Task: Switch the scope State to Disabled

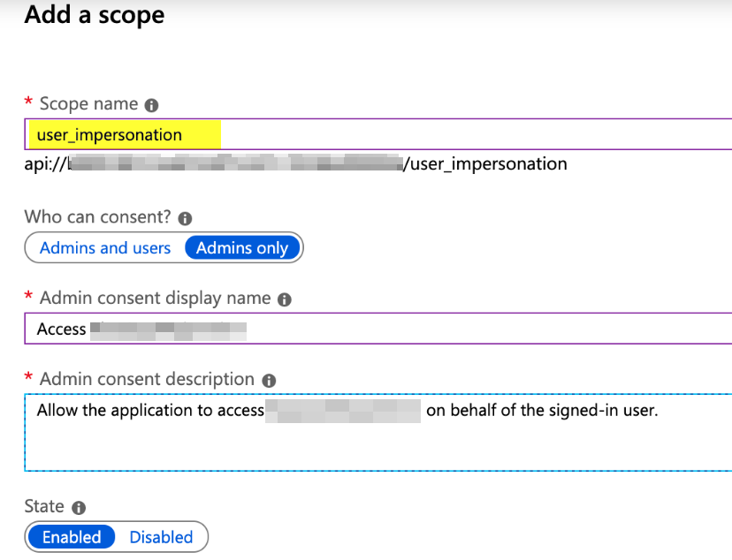Action: (161, 537)
